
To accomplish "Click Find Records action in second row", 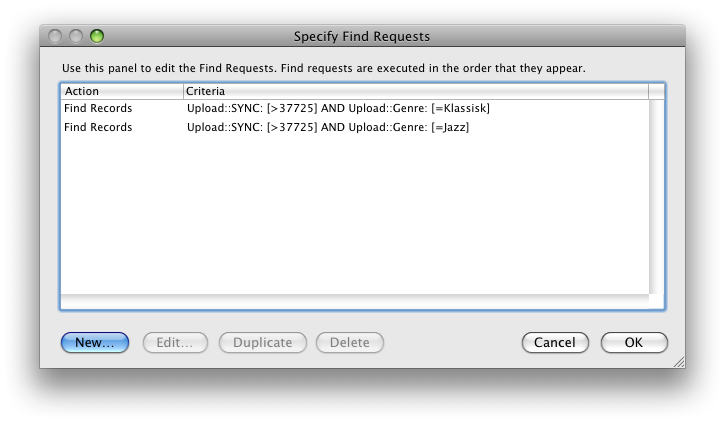I will click(x=98, y=127).
